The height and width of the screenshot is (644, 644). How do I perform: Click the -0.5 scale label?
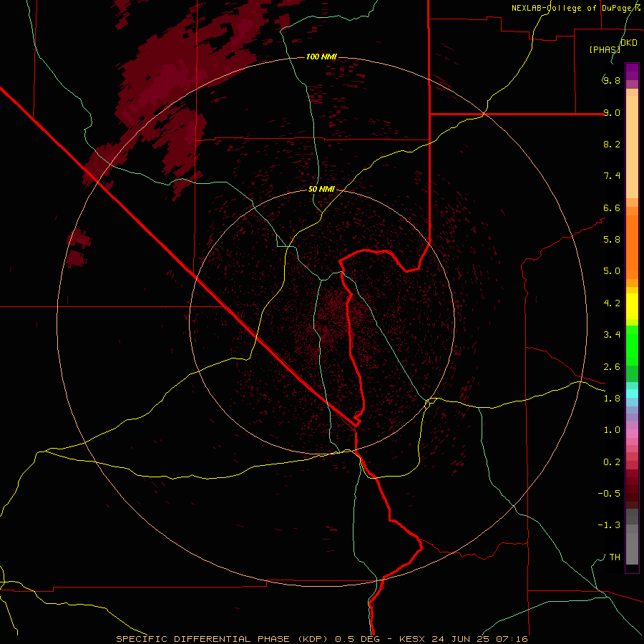pyautogui.click(x=609, y=494)
